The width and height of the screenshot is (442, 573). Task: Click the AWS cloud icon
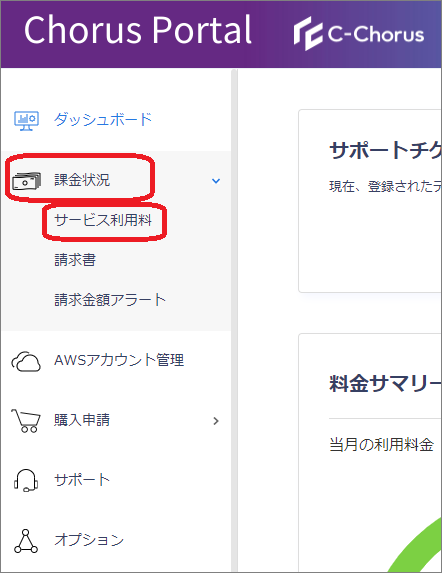26,361
